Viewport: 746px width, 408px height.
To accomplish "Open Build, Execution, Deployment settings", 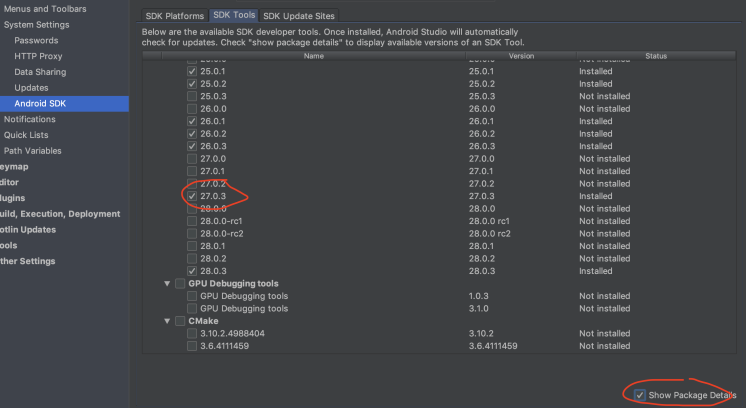I will point(60,214).
